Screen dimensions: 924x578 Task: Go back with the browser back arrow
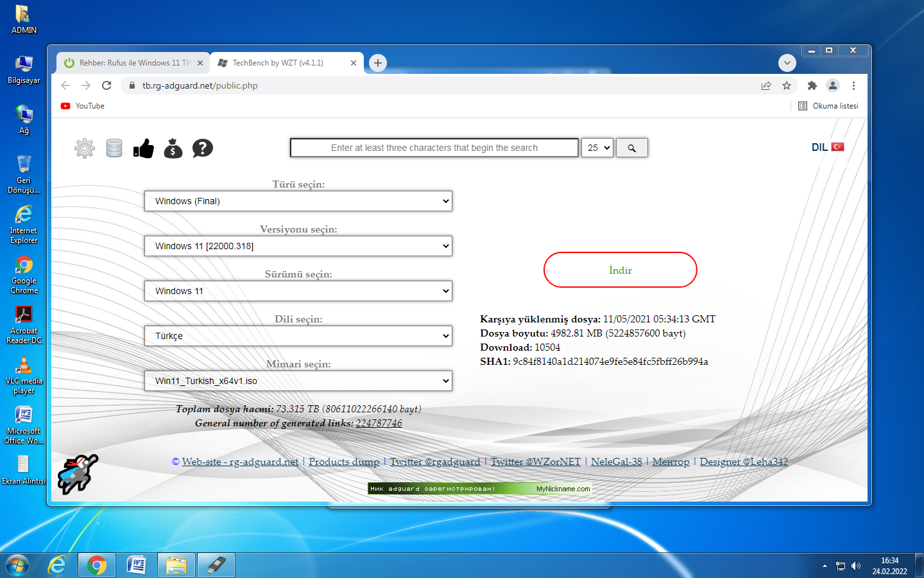[x=65, y=85]
